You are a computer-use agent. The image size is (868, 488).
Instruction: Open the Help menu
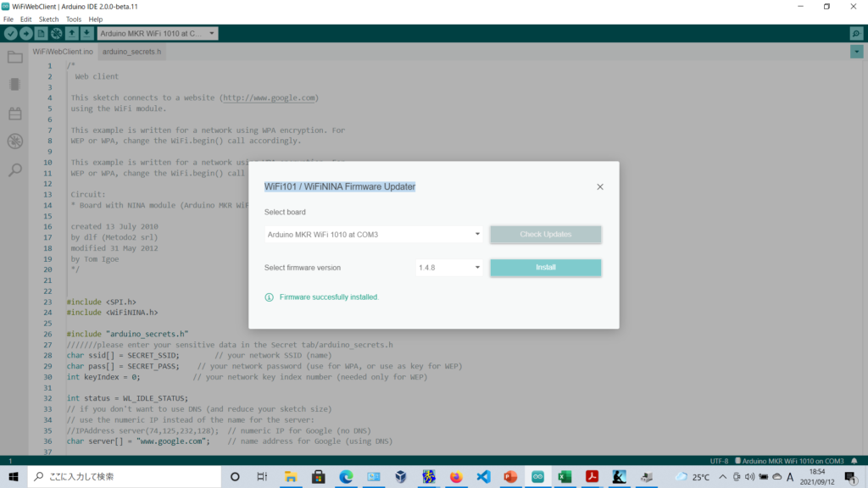(96, 19)
